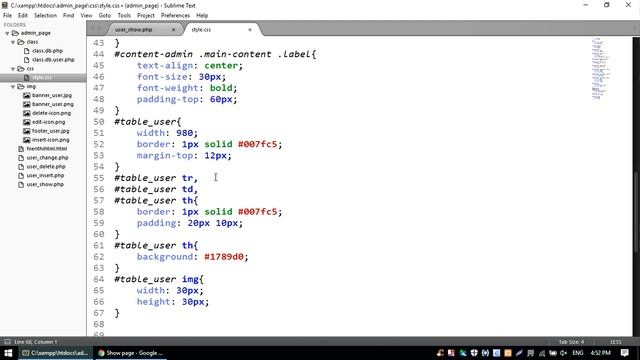Open banner_user.jpg image file

52,96
